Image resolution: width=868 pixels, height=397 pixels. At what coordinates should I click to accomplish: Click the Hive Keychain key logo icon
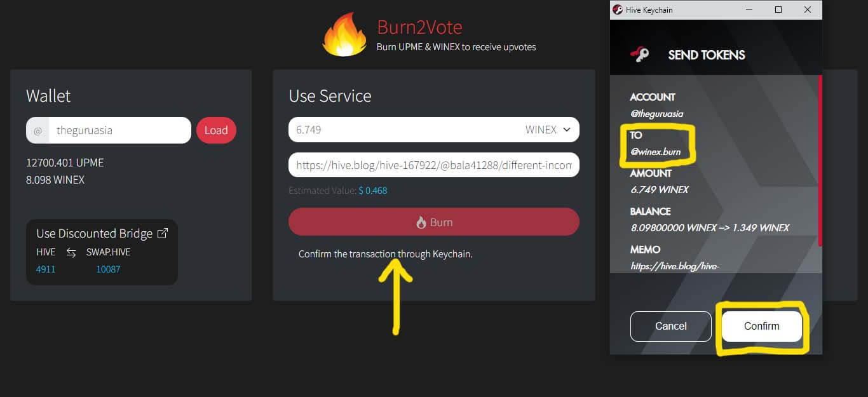pos(639,55)
